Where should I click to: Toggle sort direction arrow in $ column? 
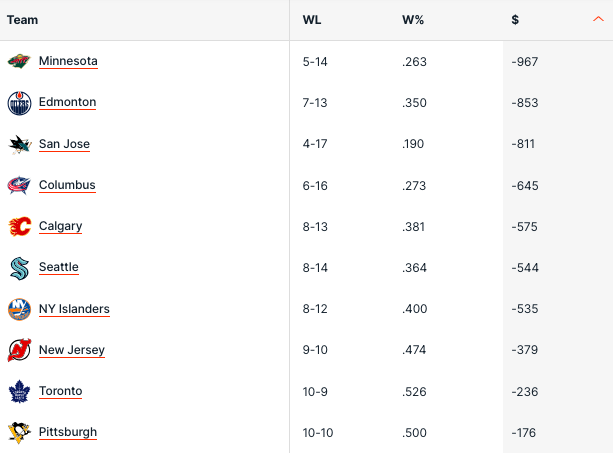598,19
